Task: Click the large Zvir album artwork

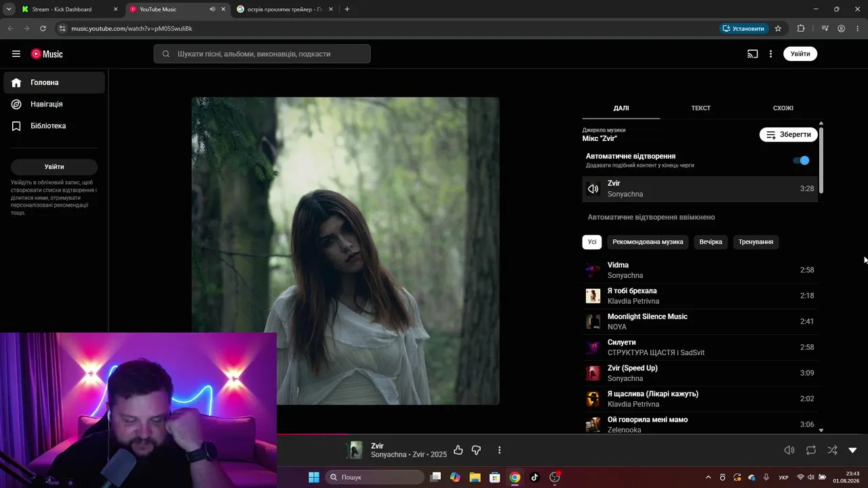Action: coord(345,251)
